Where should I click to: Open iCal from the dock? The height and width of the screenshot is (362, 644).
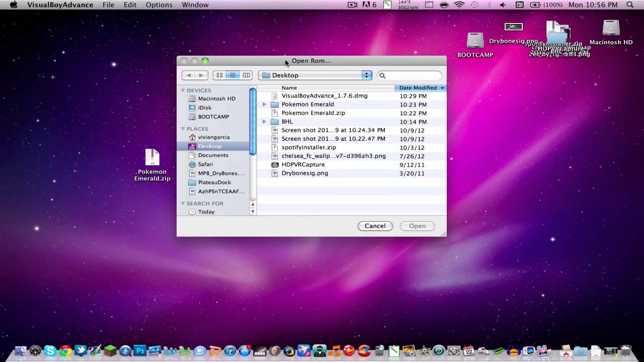(469, 351)
